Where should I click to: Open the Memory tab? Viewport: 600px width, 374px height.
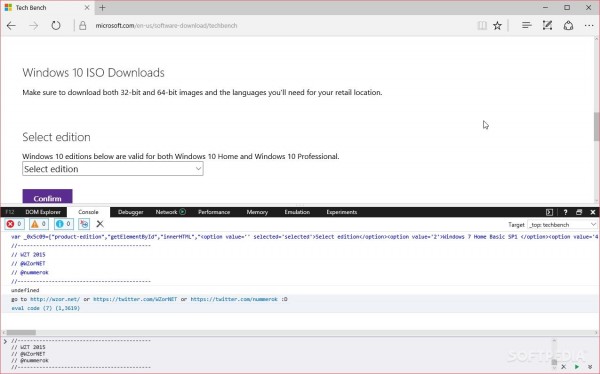tap(257, 212)
